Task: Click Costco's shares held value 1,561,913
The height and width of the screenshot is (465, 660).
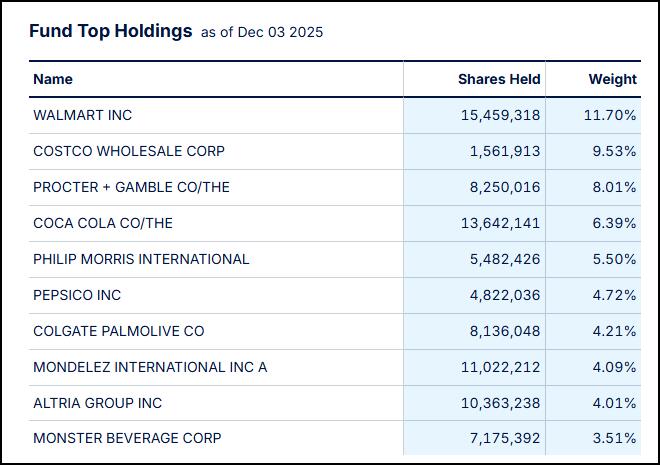Action: [505, 151]
